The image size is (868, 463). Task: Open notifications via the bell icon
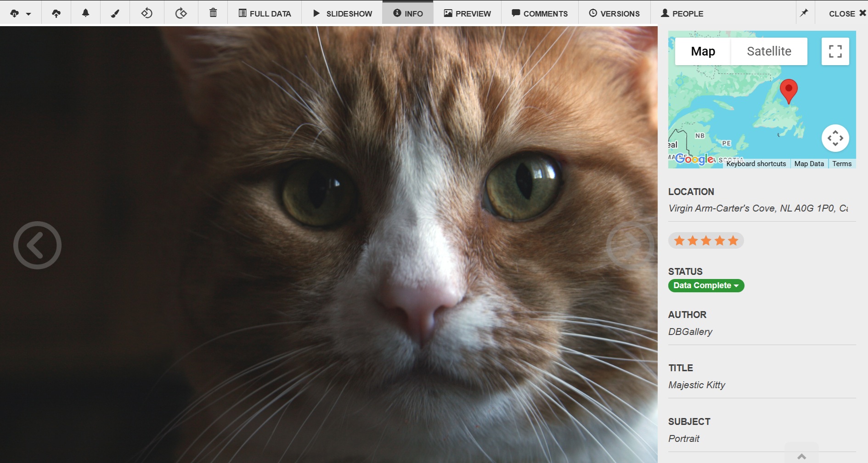(x=85, y=12)
